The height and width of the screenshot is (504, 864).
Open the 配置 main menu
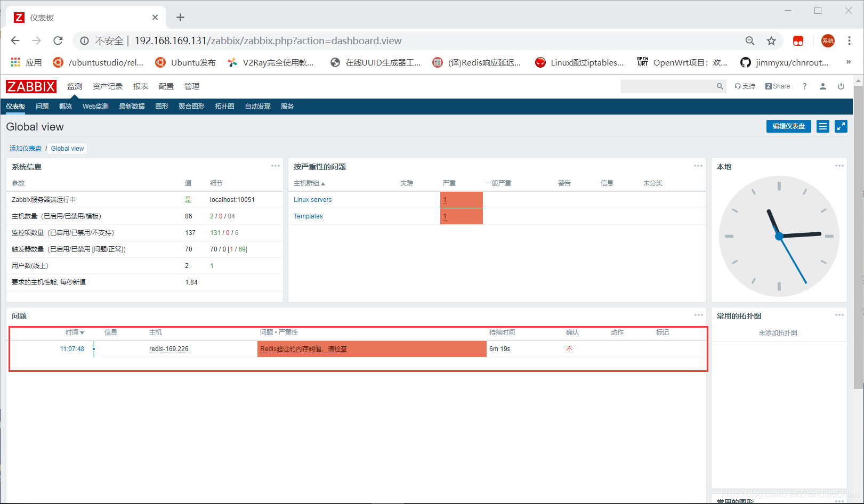(x=166, y=86)
